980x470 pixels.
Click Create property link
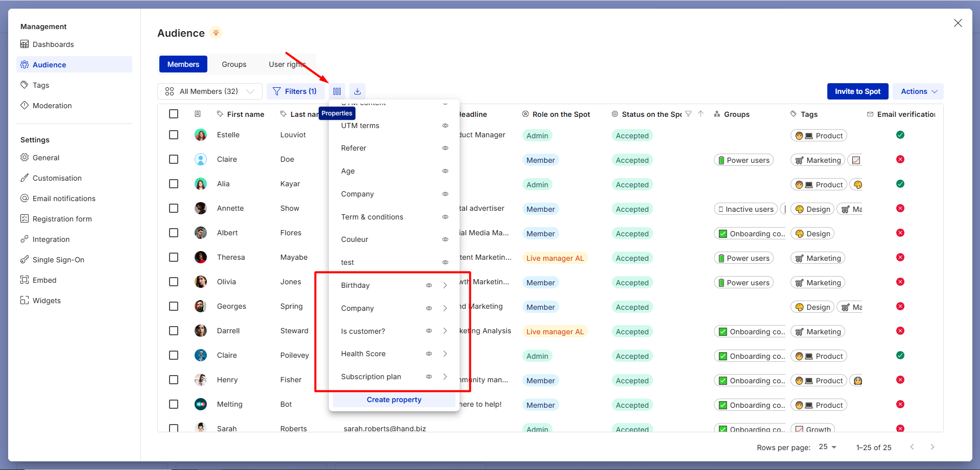tap(394, 400)
